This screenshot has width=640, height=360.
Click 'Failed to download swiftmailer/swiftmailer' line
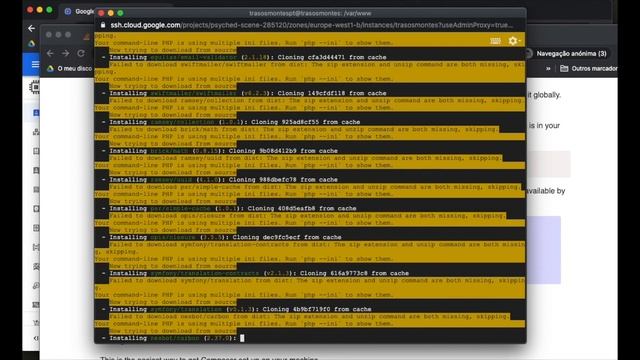click(317, 64)
